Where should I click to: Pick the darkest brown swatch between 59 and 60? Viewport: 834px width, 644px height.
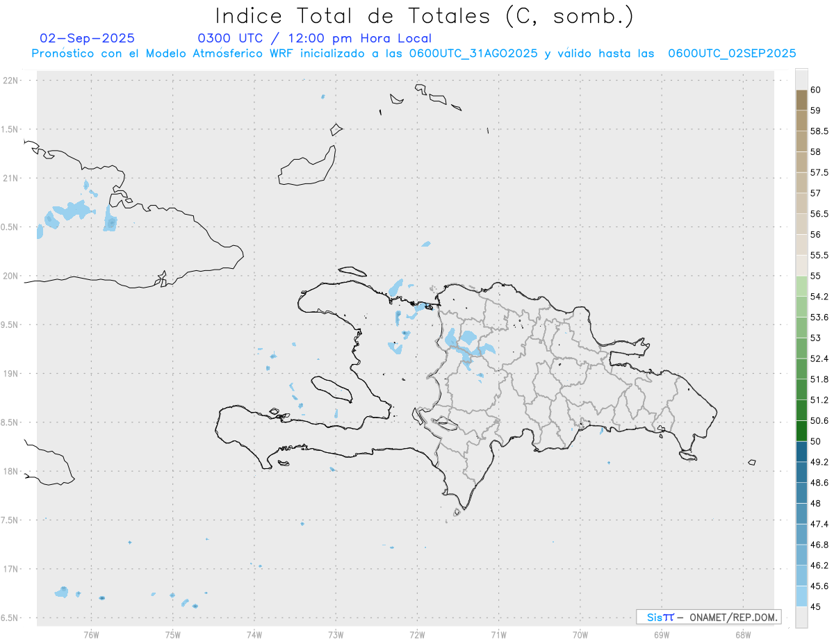801,100
